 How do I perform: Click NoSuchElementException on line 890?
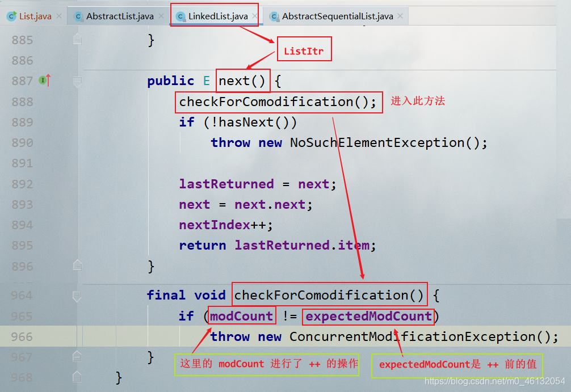[x=377, y=143]
